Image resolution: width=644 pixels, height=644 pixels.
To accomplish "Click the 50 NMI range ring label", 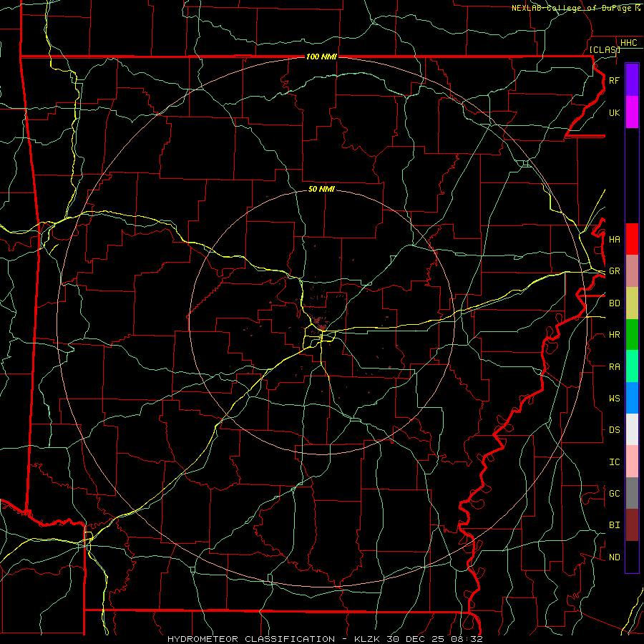I will (x=321, y=189).
